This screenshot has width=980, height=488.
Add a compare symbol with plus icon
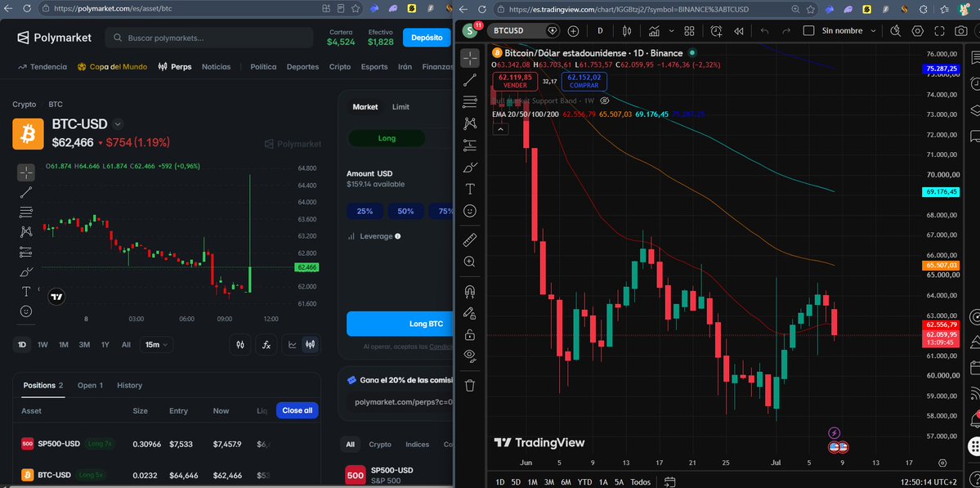point(573,30)
